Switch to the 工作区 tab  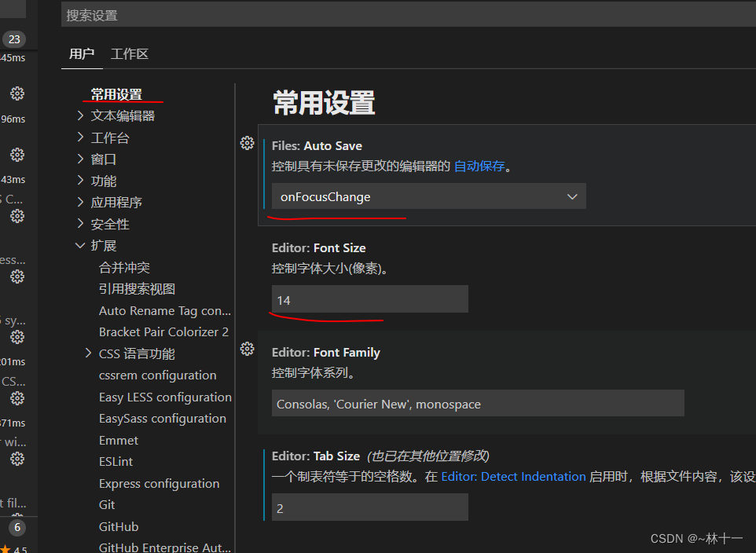pyautogui.click(x=129, y=53)
